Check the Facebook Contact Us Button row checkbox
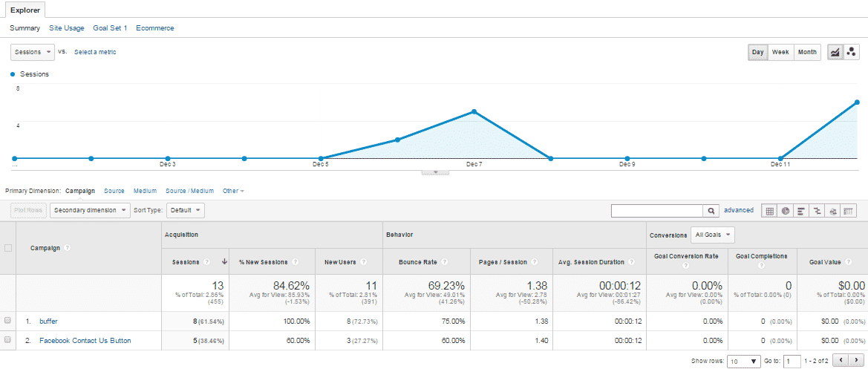The height and width of the screenshot is (369, 868). click(x=7, y=340)
